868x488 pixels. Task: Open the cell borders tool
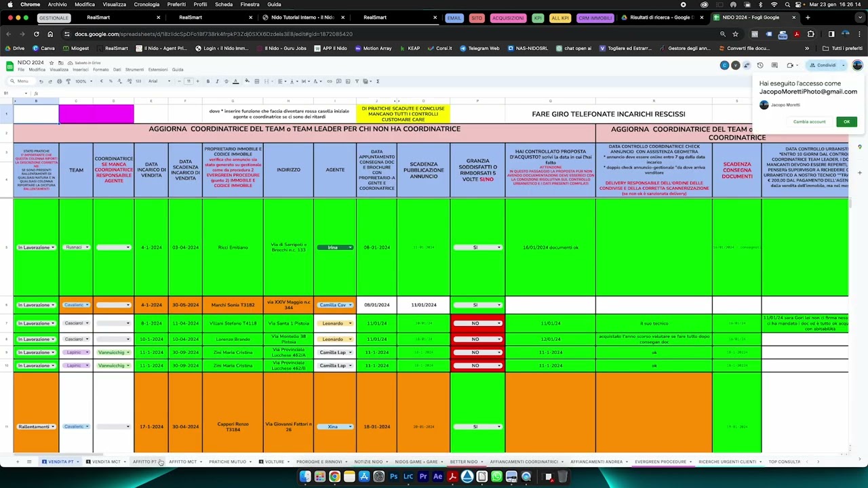[x=256, y=81]
